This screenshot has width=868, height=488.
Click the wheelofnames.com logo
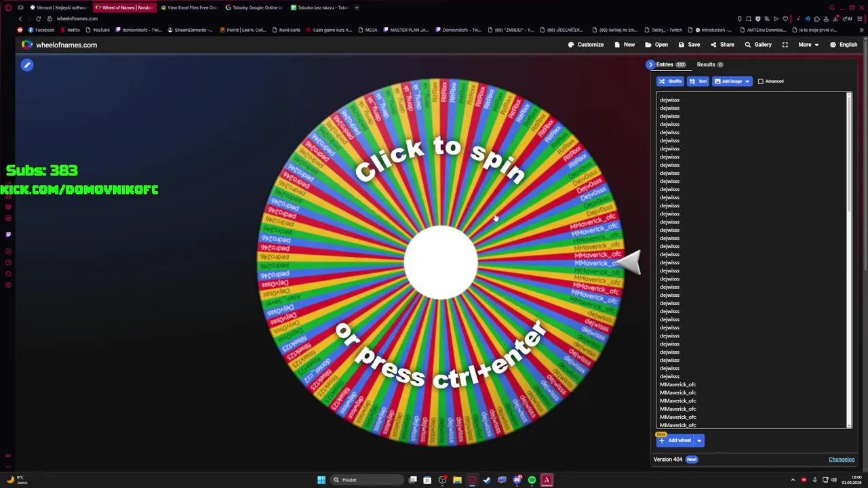[59, 45]
